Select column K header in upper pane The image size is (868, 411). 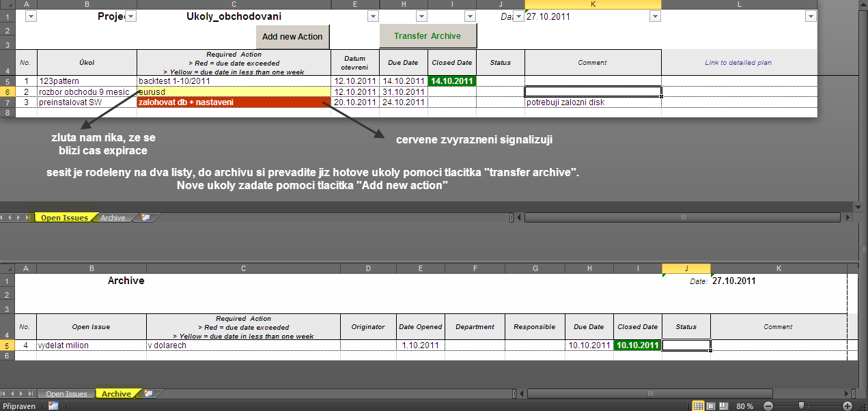click(593, 4)
